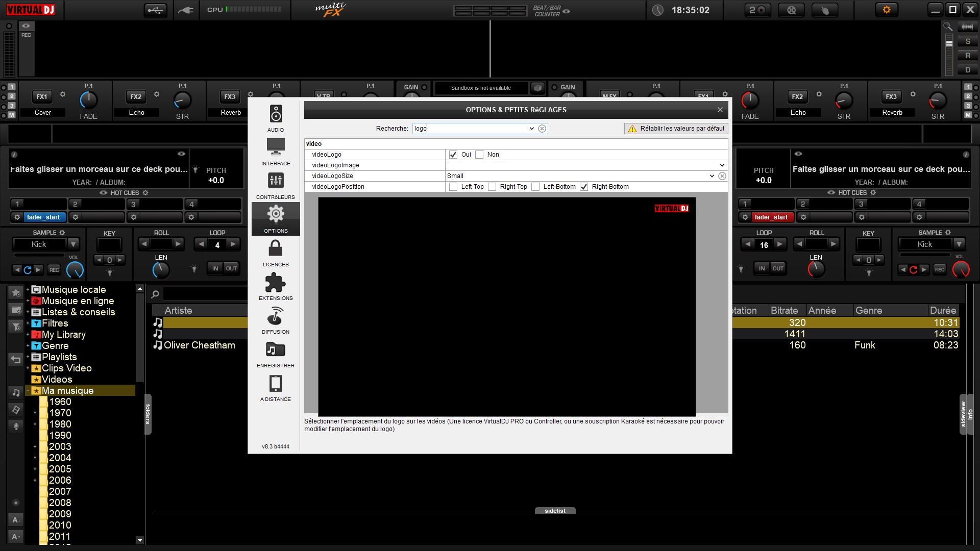Screen dimensions: 980x551
Task: Open the videoLogoSize Small dropdown
Action: coord(712,176)
